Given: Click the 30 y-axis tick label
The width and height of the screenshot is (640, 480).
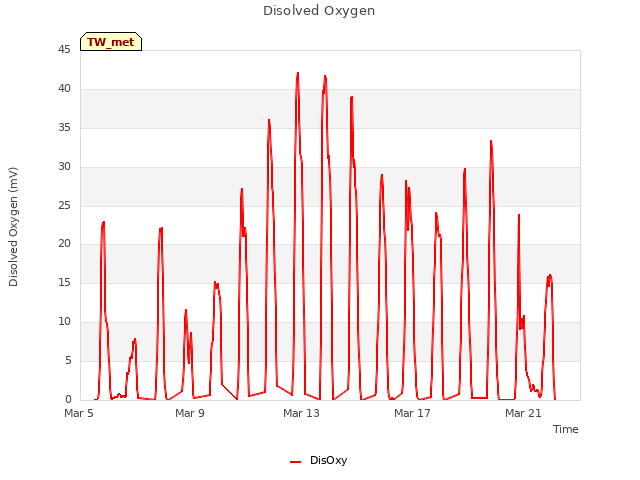Looking at the screenshot, I should [x=64, y=166].
